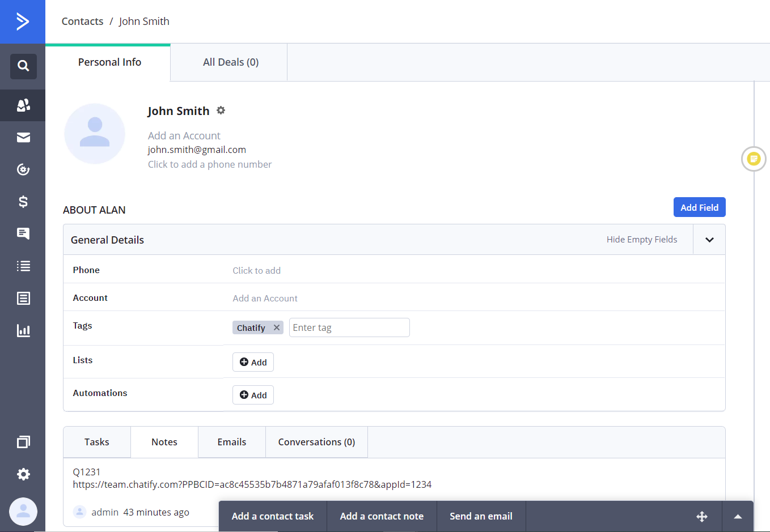Image resolution: width=770 pixels, height=532 pixels.
Task: Click the john.smith@gmail.com email
Action: (x=197, y=150)
